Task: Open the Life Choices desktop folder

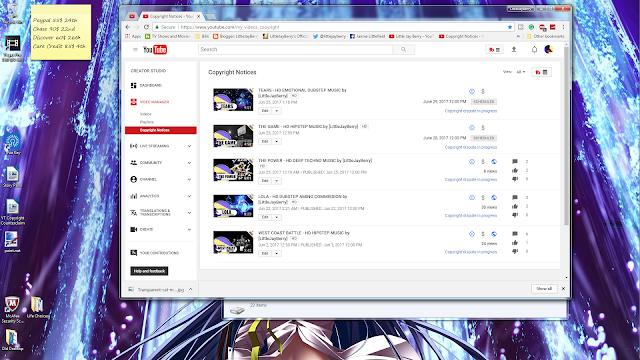Action: (38, 307)
